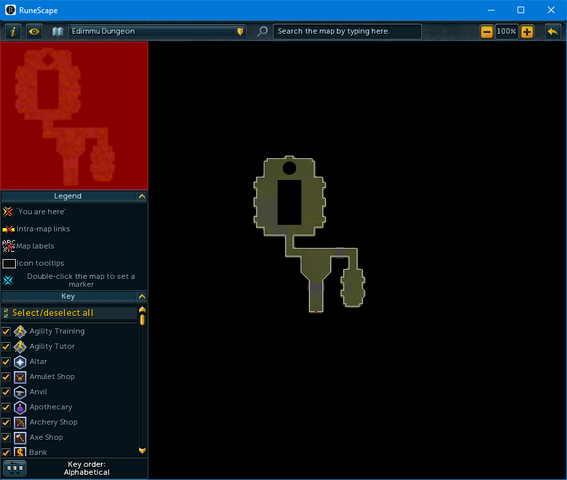Click the Bank key icon
The image size is (567, 480).
(20, 452)
